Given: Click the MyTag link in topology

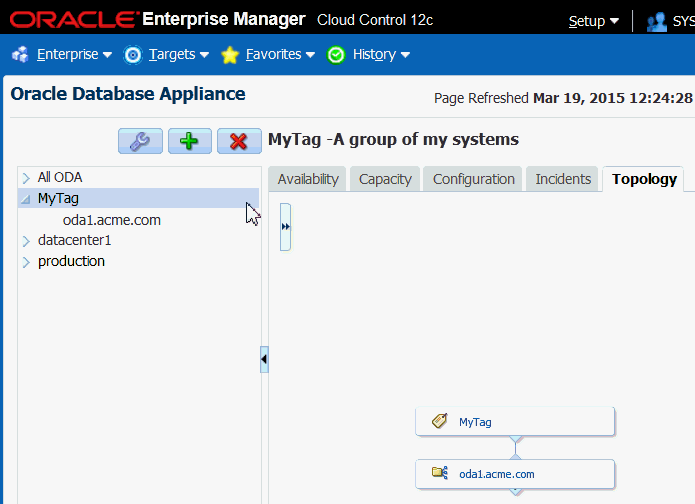Looking at the screenshot, I should coord(475,422).
